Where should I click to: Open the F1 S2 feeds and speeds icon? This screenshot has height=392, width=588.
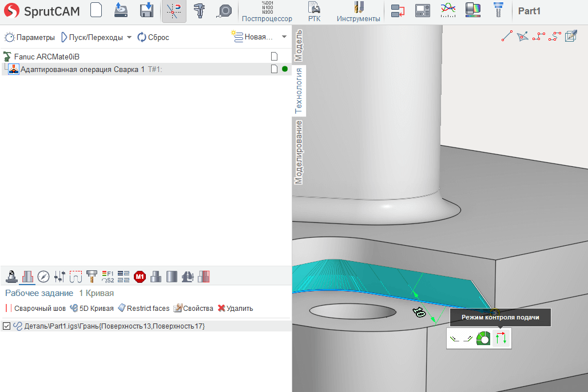[108, 277]
